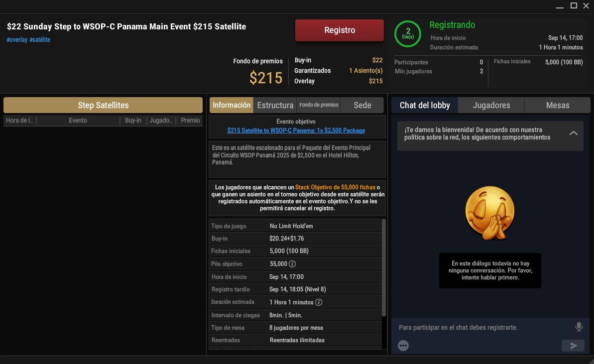Switch to the Chat del lobby tab
594x364 pixels.
425,105
